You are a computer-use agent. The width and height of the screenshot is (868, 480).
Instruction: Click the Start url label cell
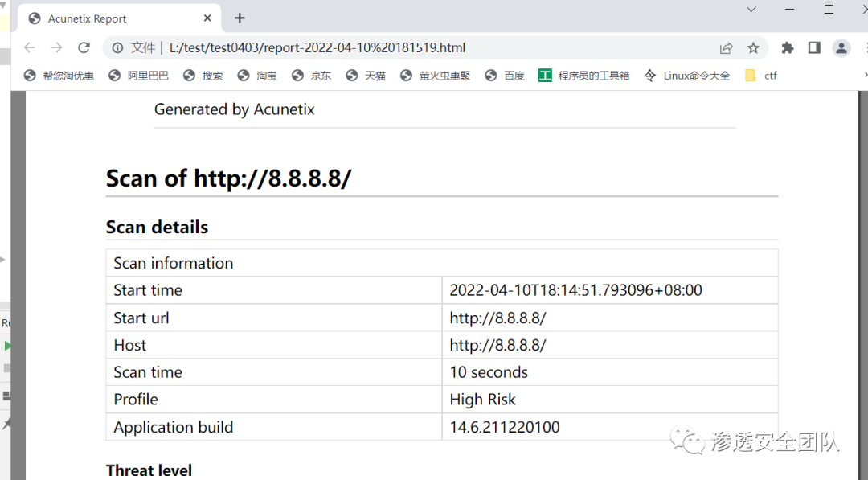coord(274,318)
